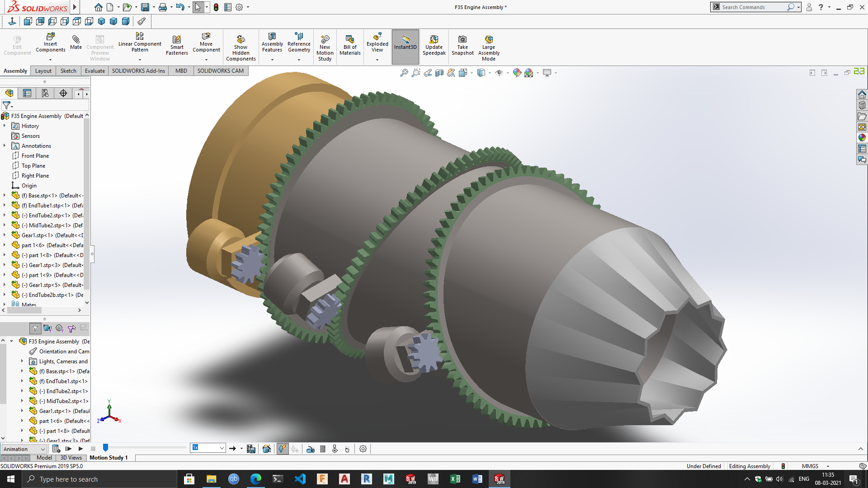This screenshot has height=488, width=868.
Task: Open SOLIDWORKS Add-Ins tab
Action: tap(138, 71)
